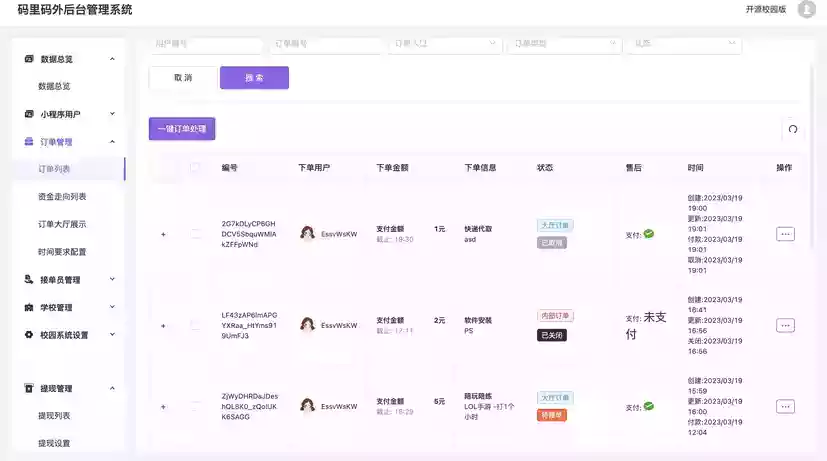This screenshot has width=827, height=461.
Task: Open 提现设置 in the sidebar
Action: click(54, 443)
